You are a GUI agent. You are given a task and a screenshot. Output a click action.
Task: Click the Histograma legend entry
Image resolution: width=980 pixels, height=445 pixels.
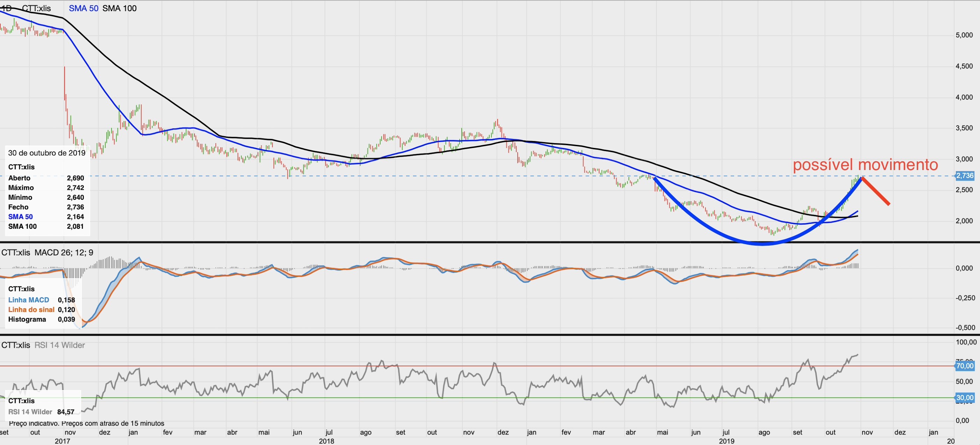click(x=27, y=319)
